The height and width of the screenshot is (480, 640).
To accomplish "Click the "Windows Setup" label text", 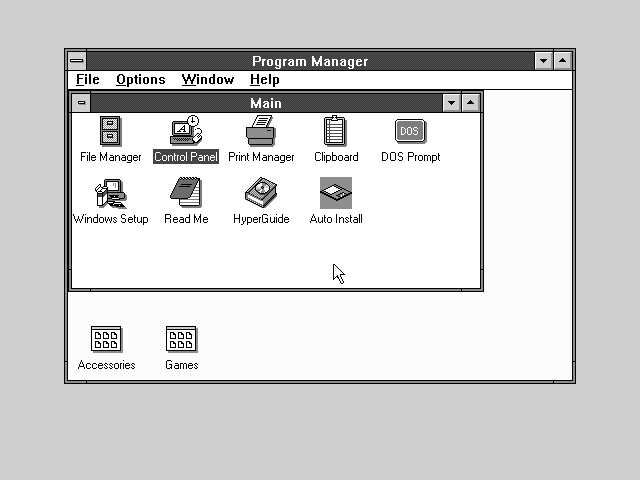I will tap(111, 219).
